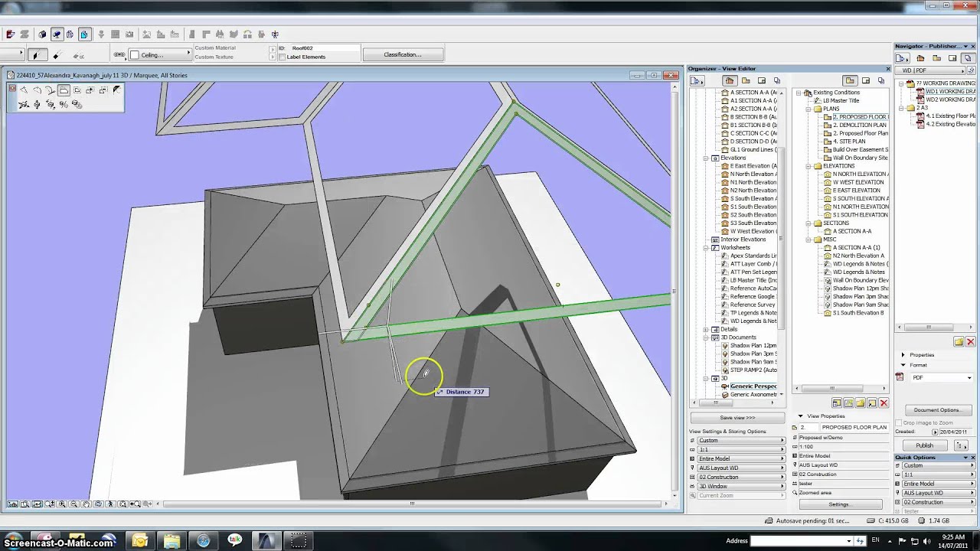Open the PDF format dropdown
The height and width of the screenshot is (551, 980).
pos(940,377)
